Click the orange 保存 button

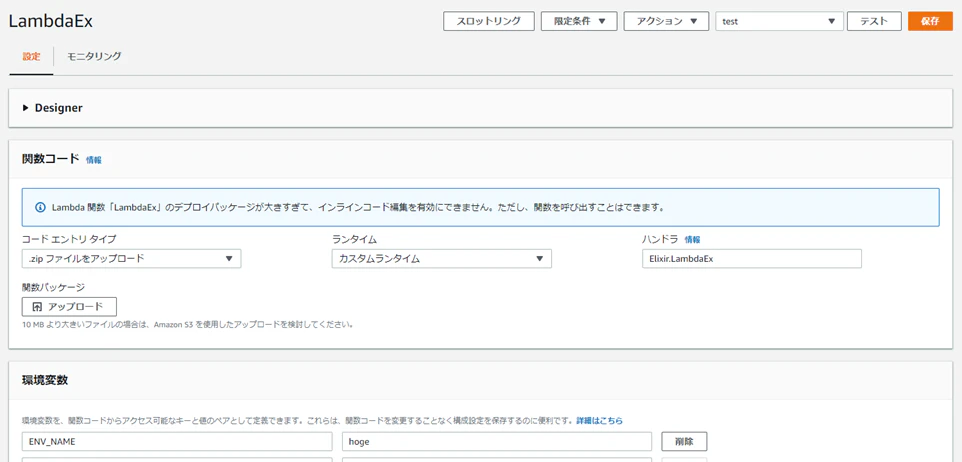coord(930,21)
